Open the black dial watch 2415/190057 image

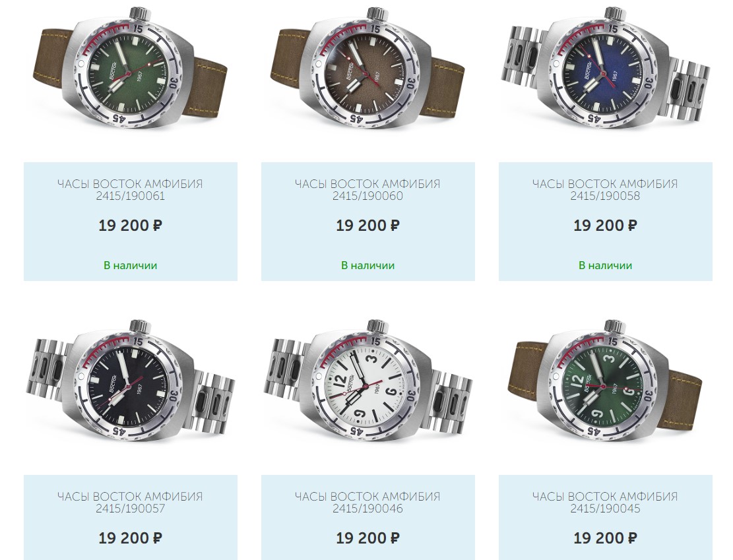click(x=130, y=381)
